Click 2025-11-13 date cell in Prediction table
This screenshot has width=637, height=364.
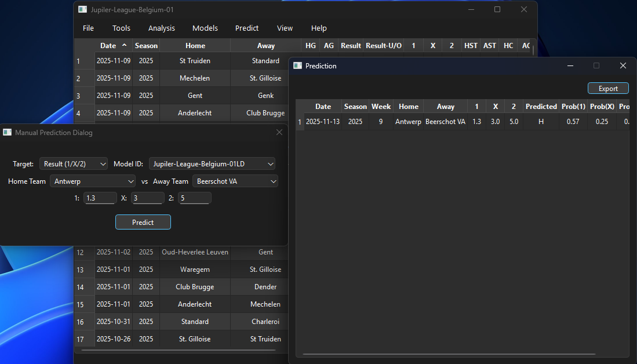(323, 122)
